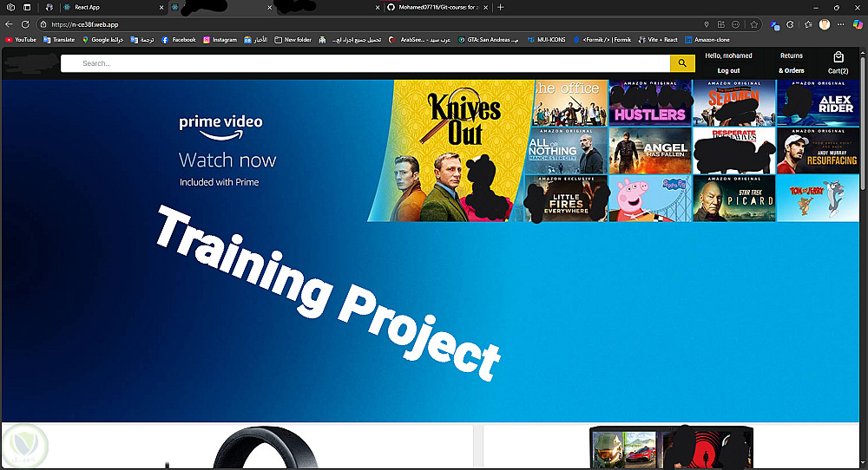Click the Watch now banner text

(x=227, y=160)
